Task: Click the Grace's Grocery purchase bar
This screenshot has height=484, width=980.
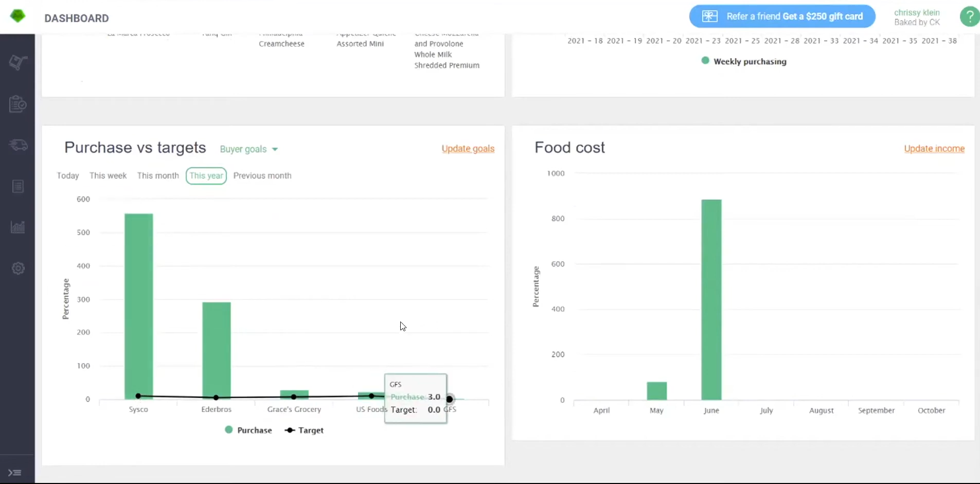Action: 294,395
